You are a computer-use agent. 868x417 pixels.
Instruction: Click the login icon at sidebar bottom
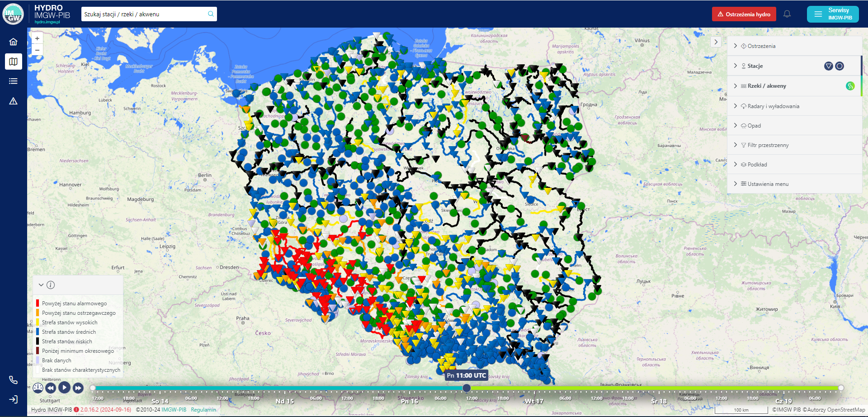click(x=13, y=399)
